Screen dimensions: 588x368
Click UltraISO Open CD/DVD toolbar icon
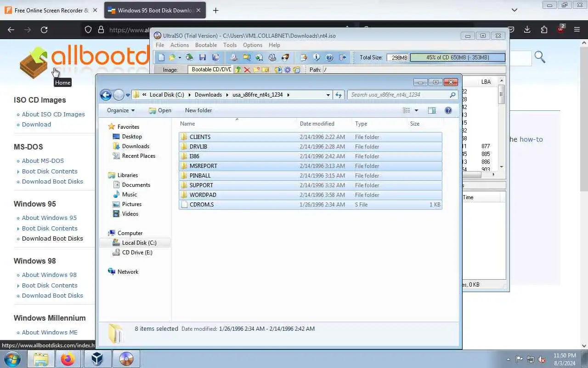(x=189, y=57)
